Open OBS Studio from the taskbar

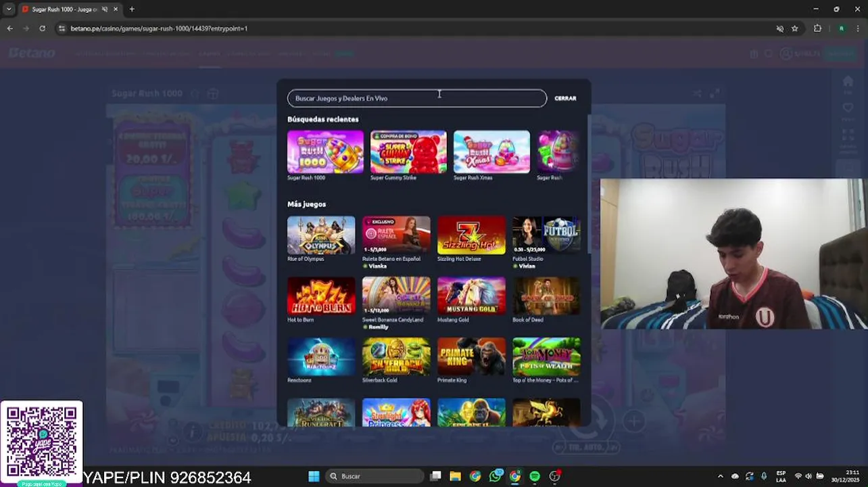[x=554, y=476]
